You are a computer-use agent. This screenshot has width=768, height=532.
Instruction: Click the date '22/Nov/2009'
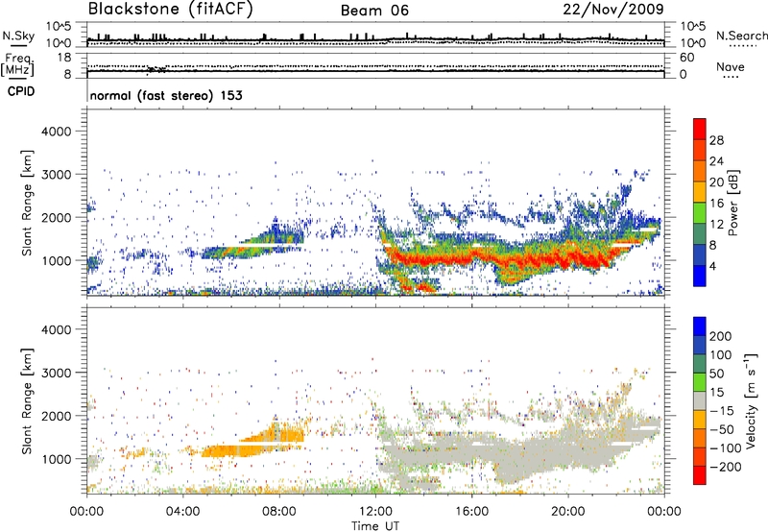(x=613, y=10)
